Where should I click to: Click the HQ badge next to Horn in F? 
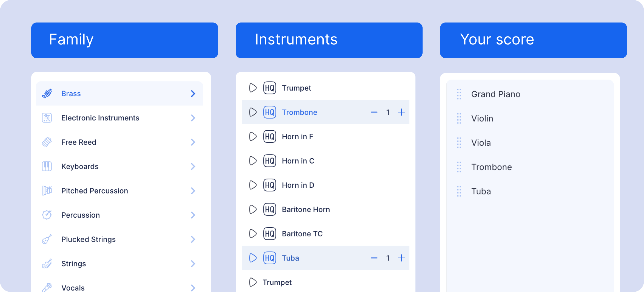tap(270, 136)
